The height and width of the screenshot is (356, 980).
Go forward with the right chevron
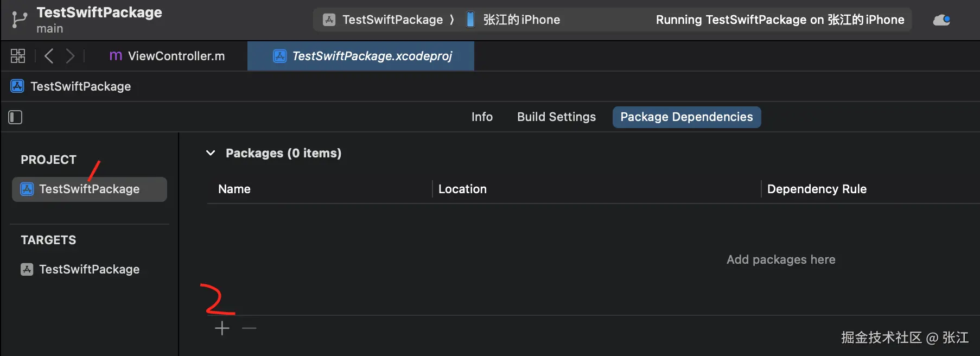point(70,56)
